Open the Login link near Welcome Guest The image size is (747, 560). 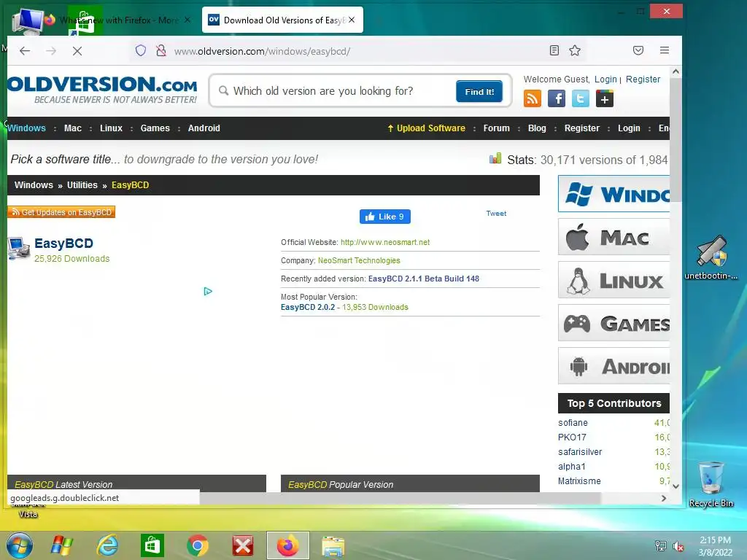click(x=605, y=79)
